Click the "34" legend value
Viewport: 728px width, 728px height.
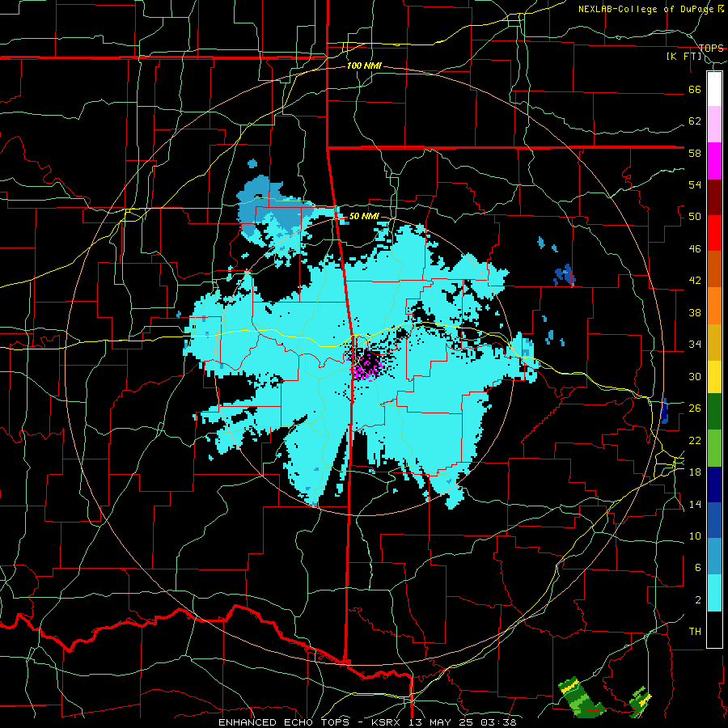tap(695, 344)
